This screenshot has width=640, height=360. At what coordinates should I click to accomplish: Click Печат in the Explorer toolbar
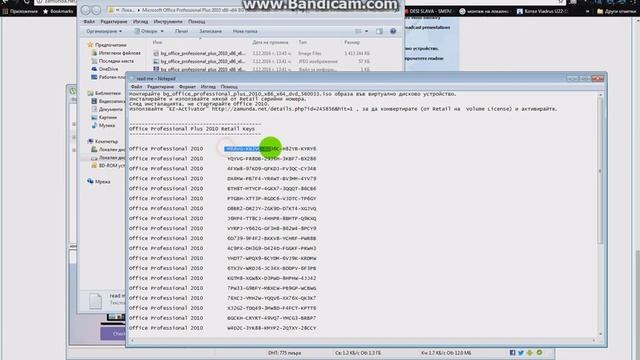pyautogui.click(x=182, y=31)
